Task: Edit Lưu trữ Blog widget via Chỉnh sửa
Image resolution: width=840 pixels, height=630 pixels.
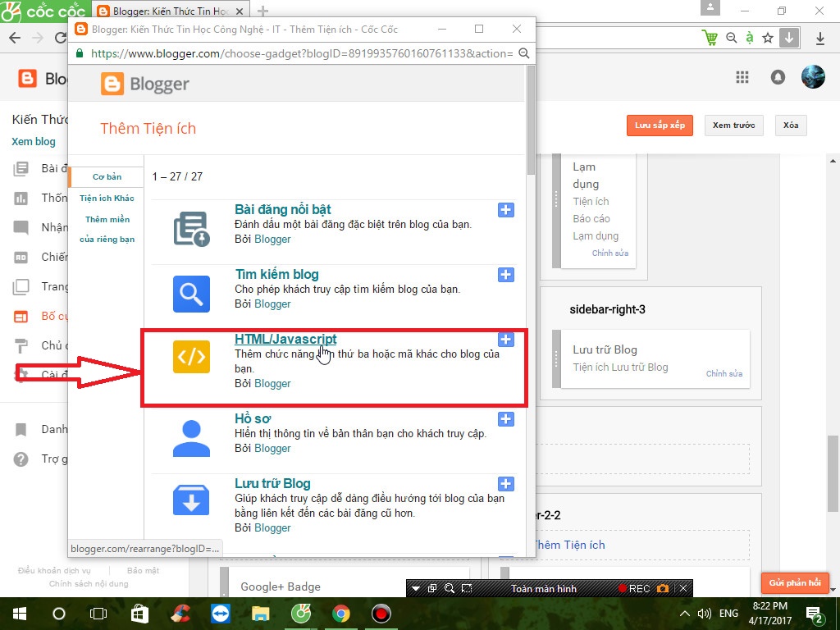Action: click(x=724, y=374)
